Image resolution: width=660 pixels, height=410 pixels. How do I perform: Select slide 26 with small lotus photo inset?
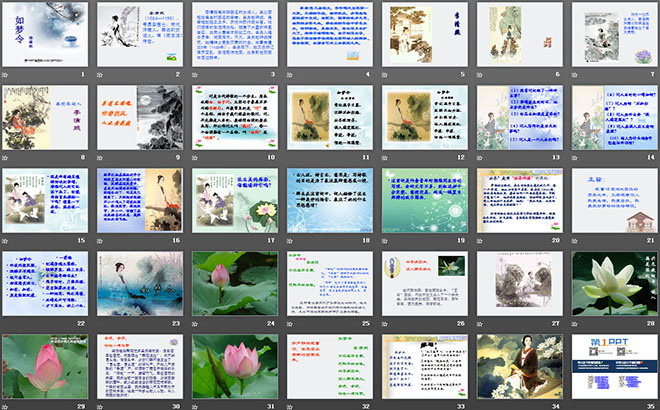pyautogui.click(x=425, y=283)
